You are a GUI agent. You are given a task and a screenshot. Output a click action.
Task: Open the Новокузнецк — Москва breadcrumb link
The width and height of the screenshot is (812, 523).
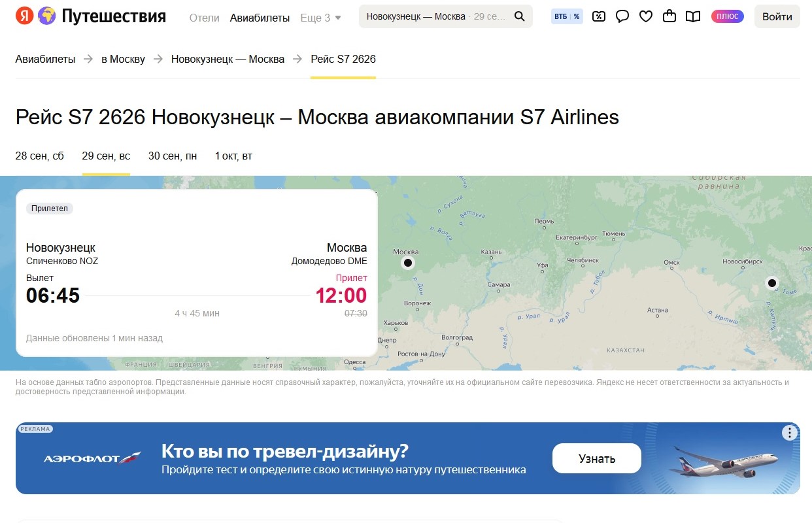[x=228, y=59]
